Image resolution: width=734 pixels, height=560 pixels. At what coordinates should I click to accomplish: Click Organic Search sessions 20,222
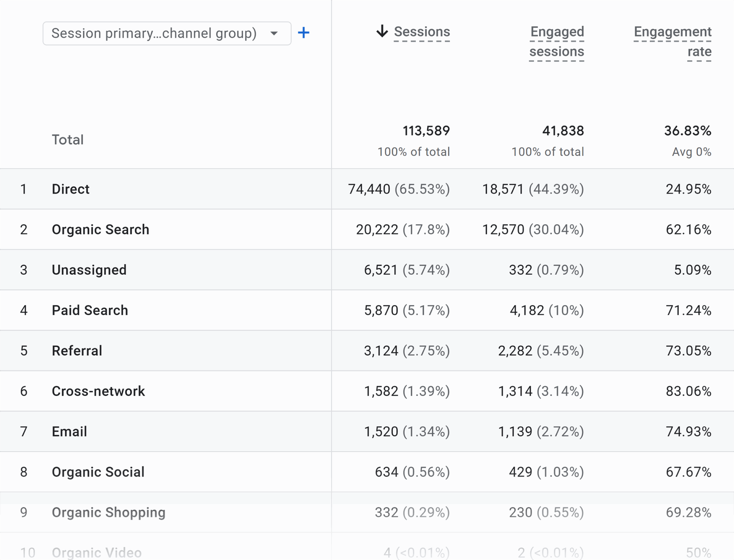[377, 229]
